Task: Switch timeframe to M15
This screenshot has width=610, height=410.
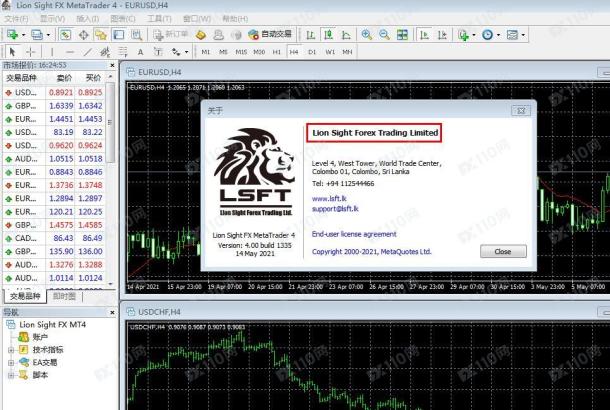Action: [241, 52]
